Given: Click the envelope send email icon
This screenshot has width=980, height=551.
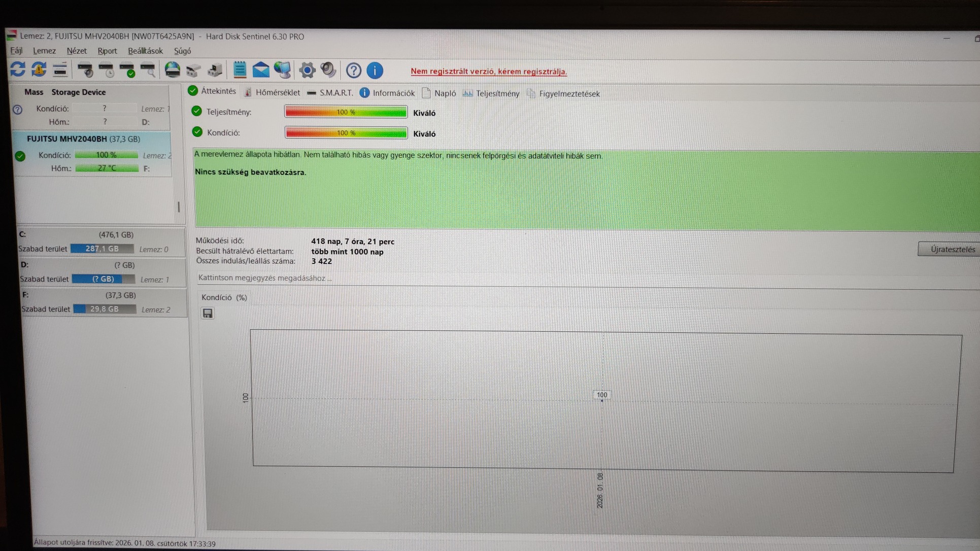Looking at the screenshot, I should click(x=261, y=70).
